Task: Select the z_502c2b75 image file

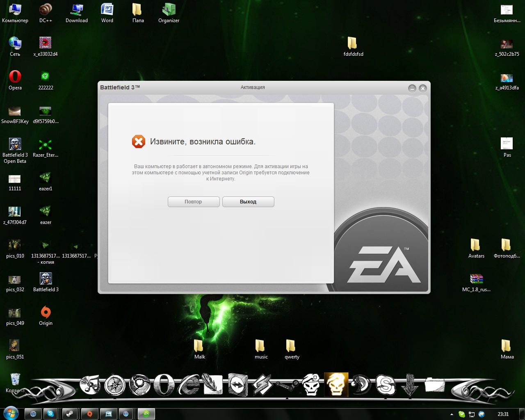Action: [507, 47]
